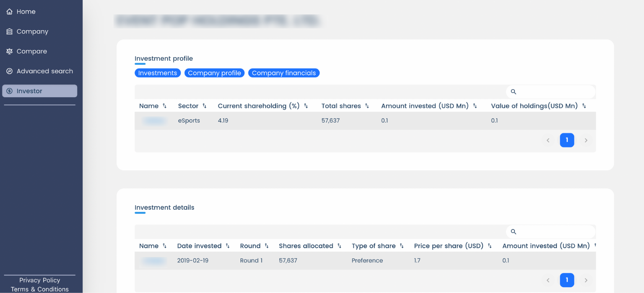
Task: Sort by Current shareholding (%) column
Action: pos(306,106)
